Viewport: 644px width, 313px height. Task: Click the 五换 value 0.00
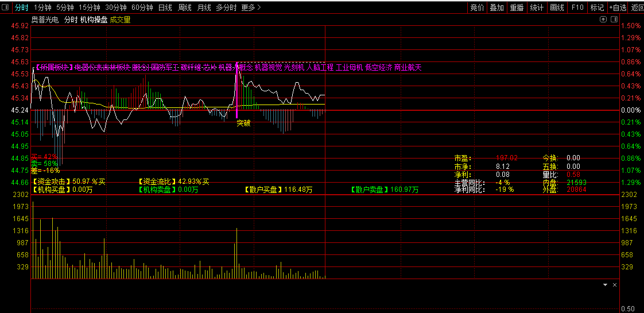point(573,167)
